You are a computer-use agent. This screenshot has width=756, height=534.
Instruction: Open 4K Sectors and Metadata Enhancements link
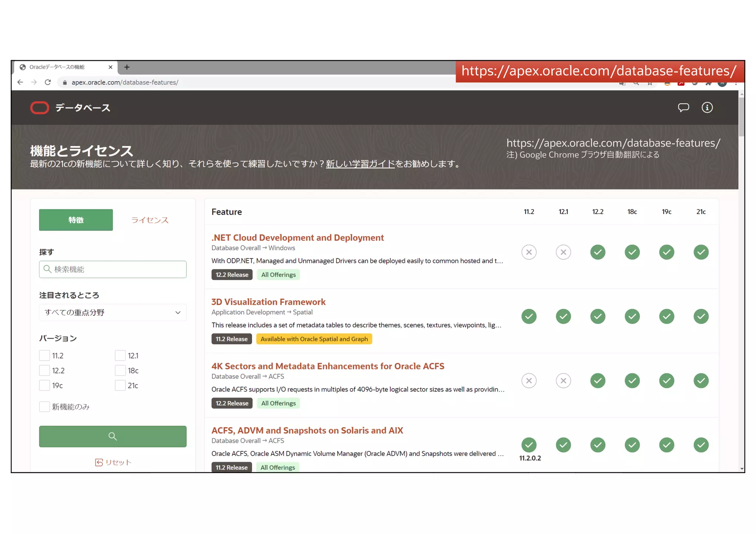click(328, 366)
